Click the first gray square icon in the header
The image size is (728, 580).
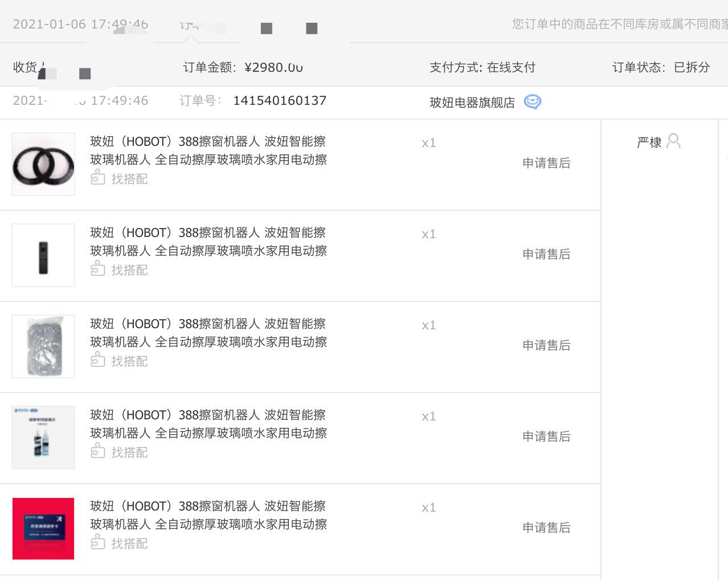coord(266,28)
